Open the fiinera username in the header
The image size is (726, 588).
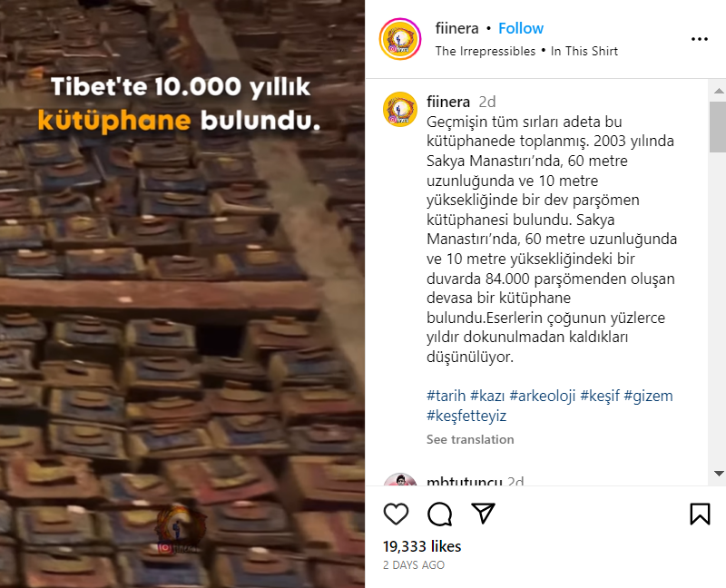[x=456, y=28]
